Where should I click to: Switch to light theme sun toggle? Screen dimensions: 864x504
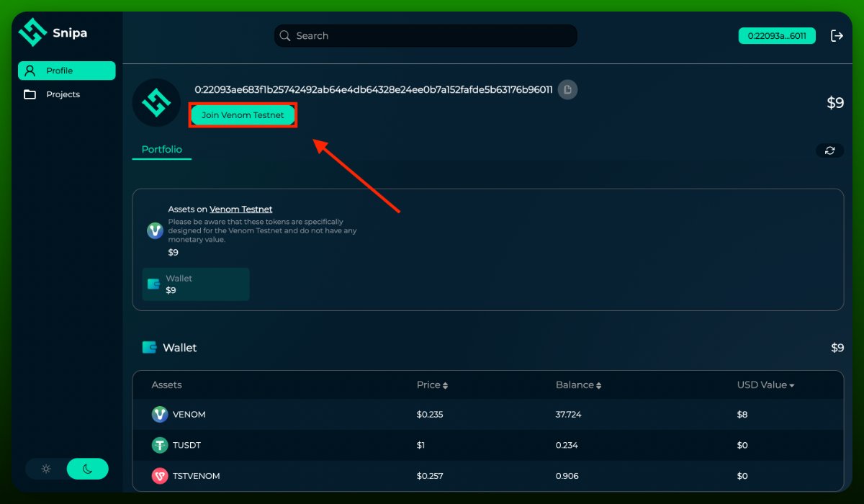[x=46, y=469]
